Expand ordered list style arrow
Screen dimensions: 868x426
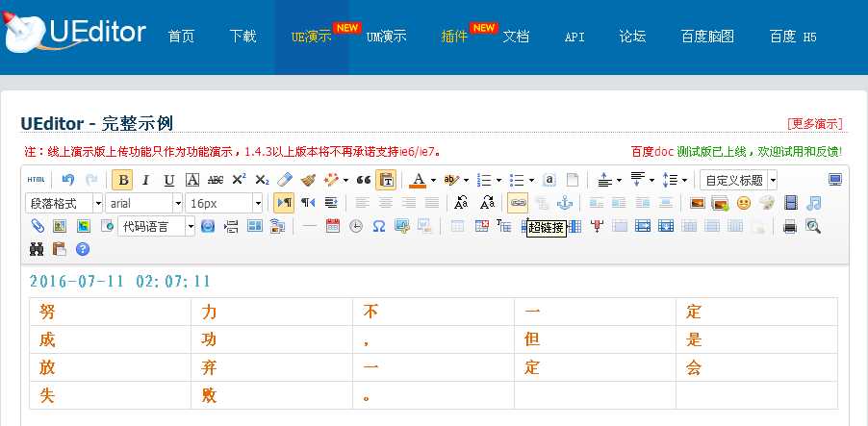[498, 181]
